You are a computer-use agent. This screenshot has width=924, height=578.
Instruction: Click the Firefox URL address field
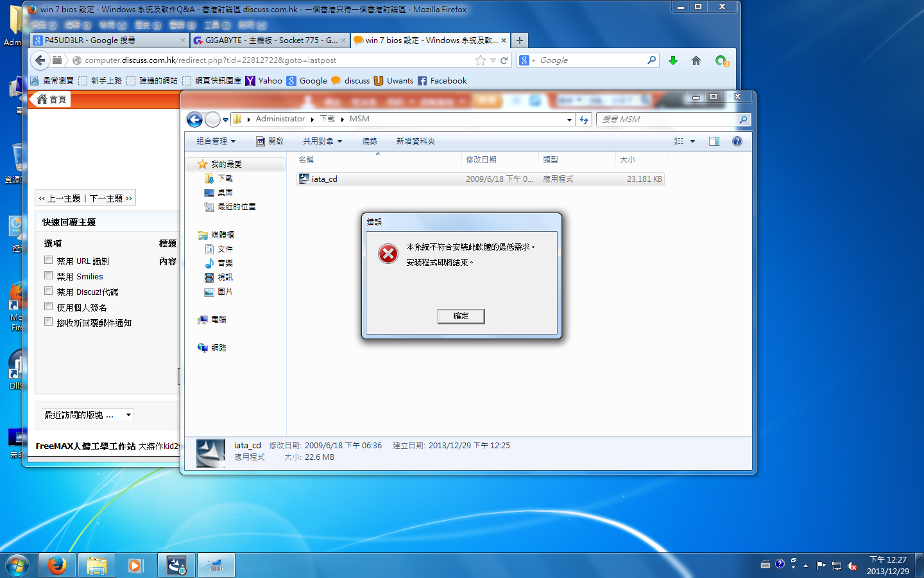pyautogui.click(x=278, y=60)
